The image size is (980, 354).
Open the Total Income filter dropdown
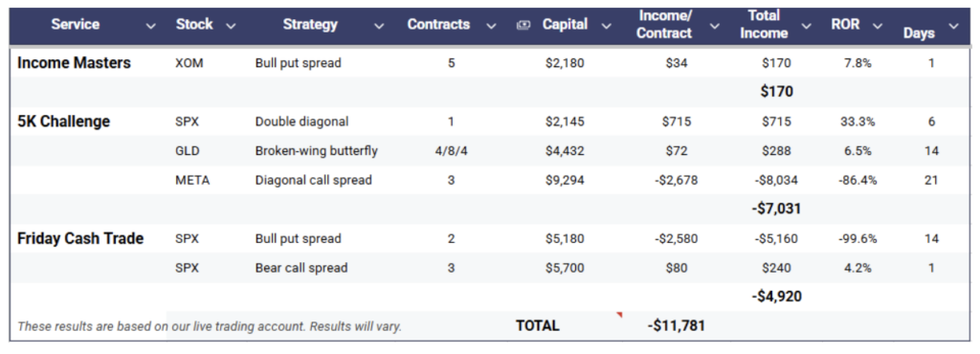[x=806, y=26]
